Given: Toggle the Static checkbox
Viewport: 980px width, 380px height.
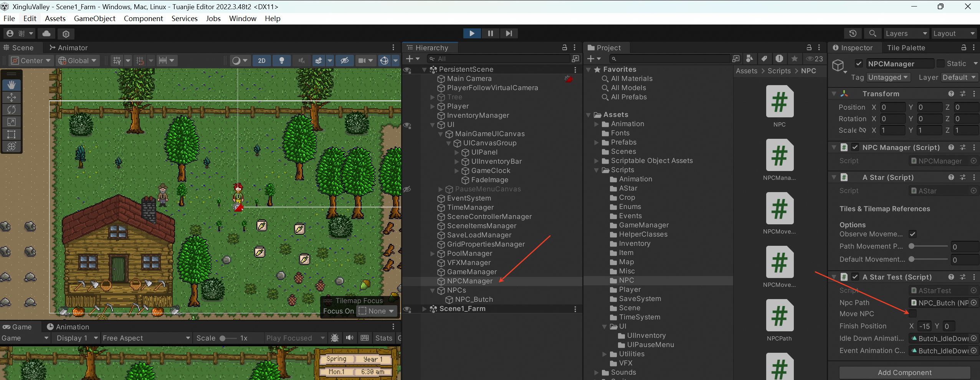Looking at the screenshot, I should point(940,64).
